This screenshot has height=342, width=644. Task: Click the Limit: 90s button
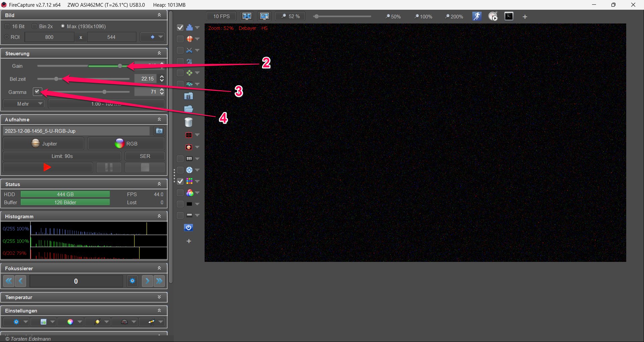coord(62,156)
